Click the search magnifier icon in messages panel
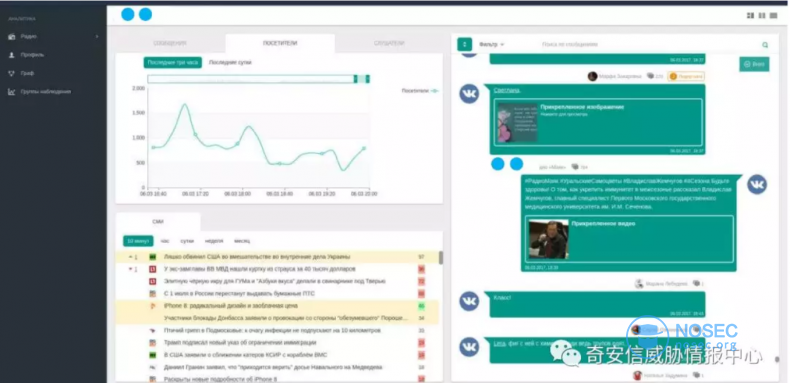The image size is (790, 383). tap(765, 44)
